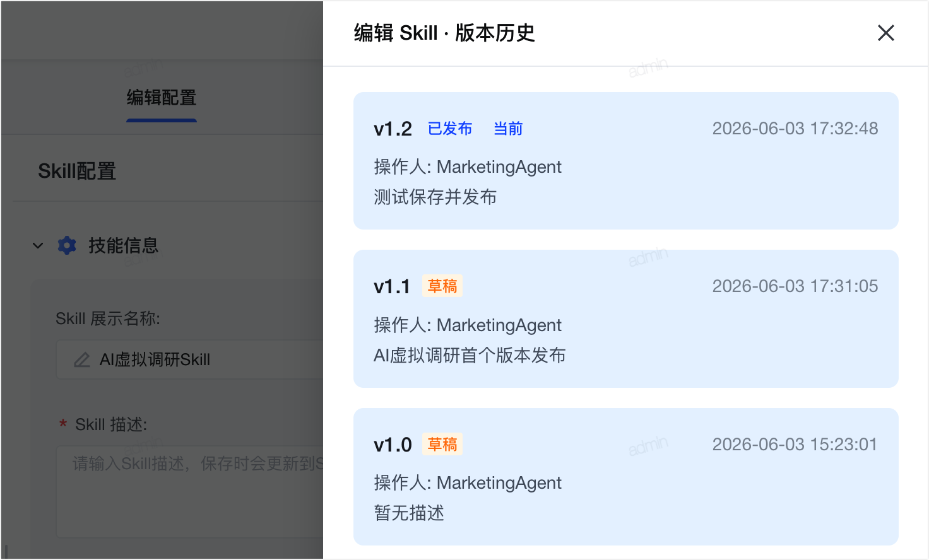Click the 草稿 tag on v1.0

(442, 444)
